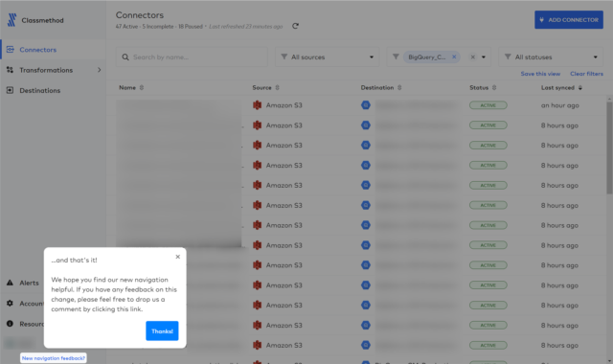Viewport: 613px width, 364px height.
Task: Click the Classmethod logo icon
Action: pyautogui.click(x=12, y=20)
